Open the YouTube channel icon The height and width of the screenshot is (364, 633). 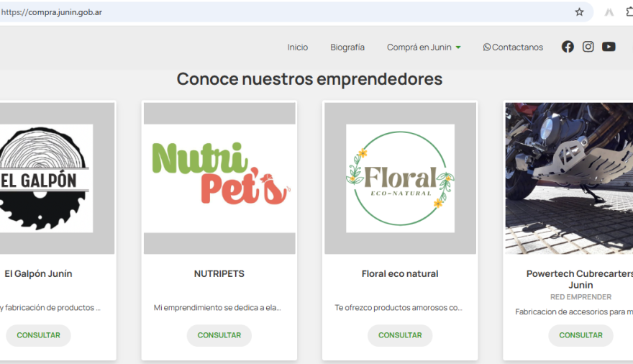tap(609, 47)
